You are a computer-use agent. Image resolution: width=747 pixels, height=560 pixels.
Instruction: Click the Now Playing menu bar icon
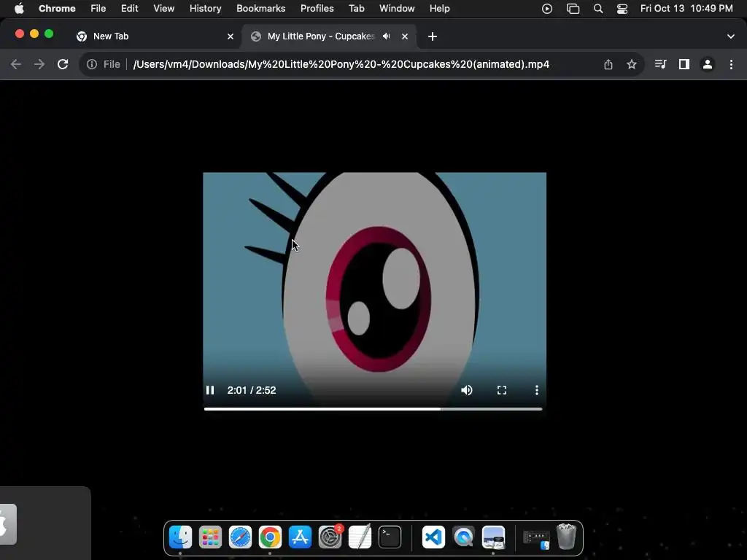coord(547,9)
